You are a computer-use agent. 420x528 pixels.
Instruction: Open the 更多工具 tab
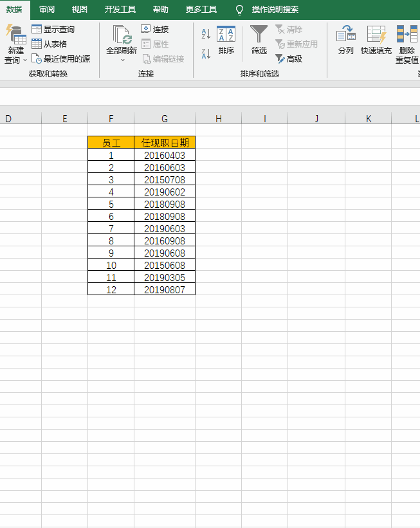201,10
